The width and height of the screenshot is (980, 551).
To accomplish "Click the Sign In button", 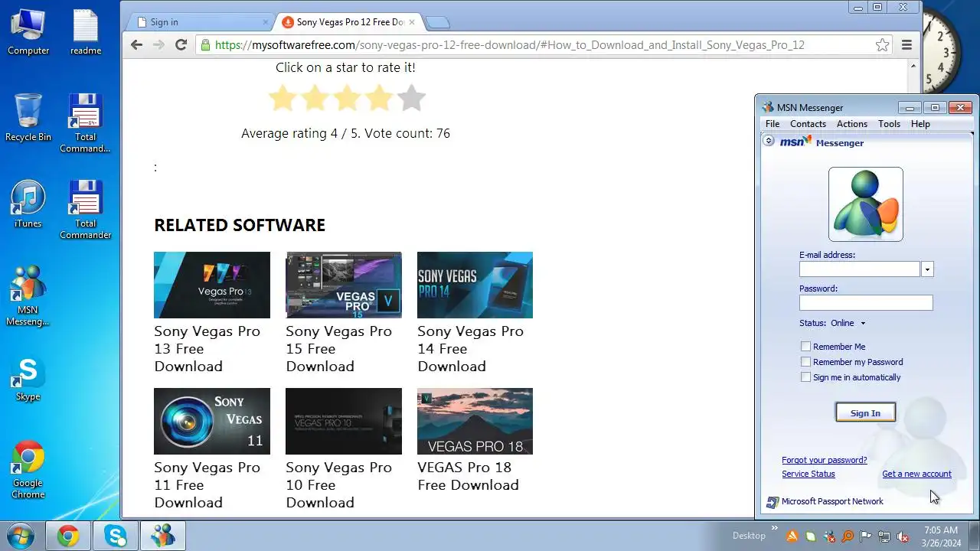I will click(x=865, y=413).
